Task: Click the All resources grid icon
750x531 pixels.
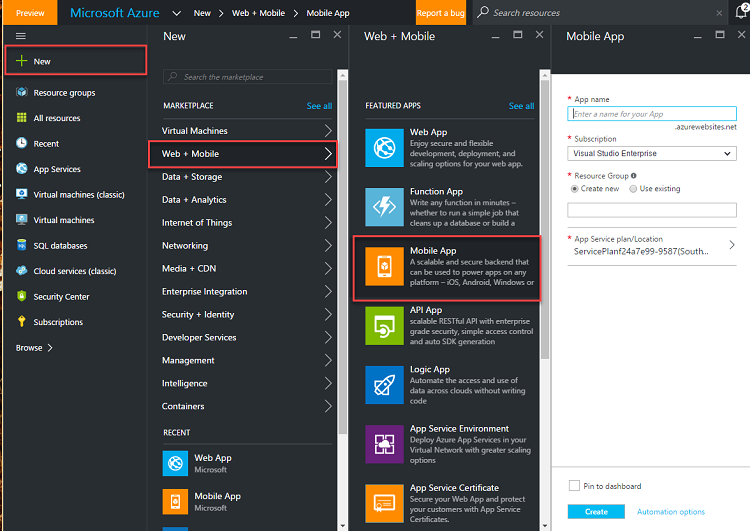Action: pyautogui.click(x=22, y=118)
